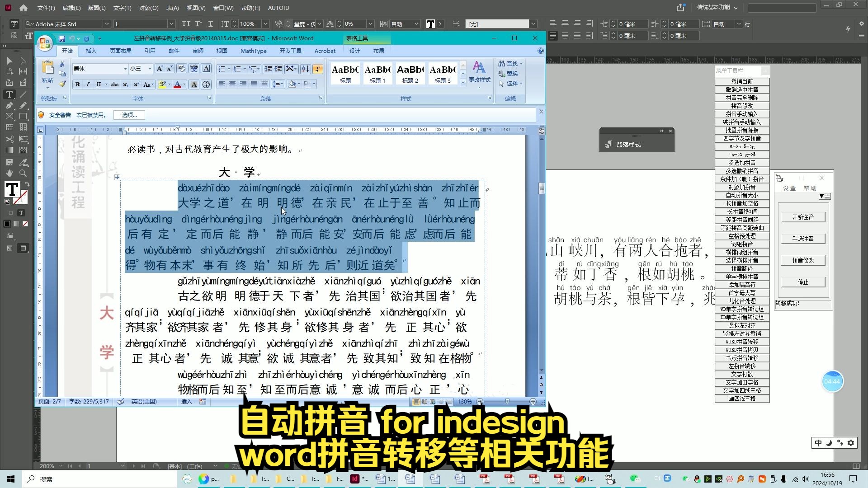The image size is (868, 488).
Task: Select the InDesign Gap tool
Action: tap(23, 71)
